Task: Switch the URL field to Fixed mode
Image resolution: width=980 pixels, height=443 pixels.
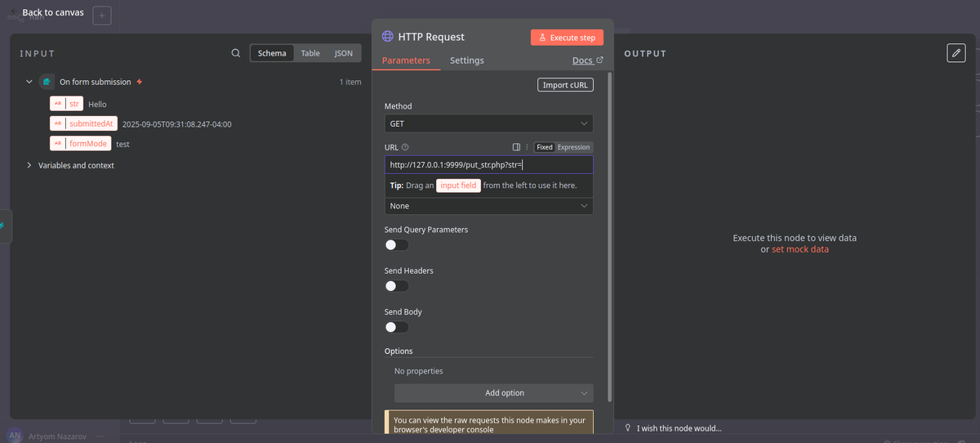Action: pyautogui.click(x=545, y=147)
